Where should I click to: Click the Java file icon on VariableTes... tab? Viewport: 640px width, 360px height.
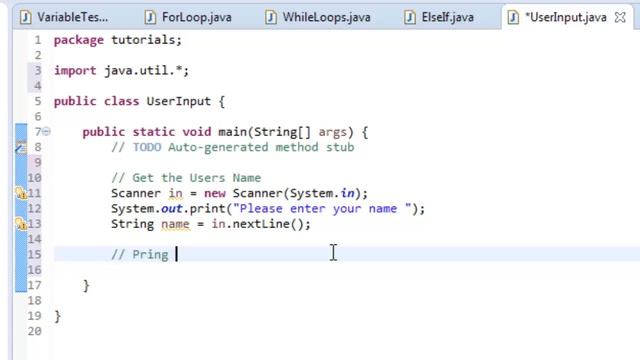[26, 17]
